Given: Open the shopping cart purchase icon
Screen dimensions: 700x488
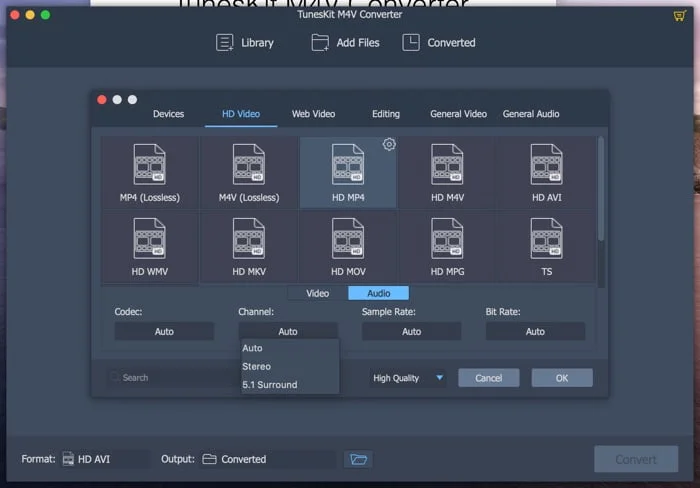Looking at the screenshot, I should click(679, 16).
